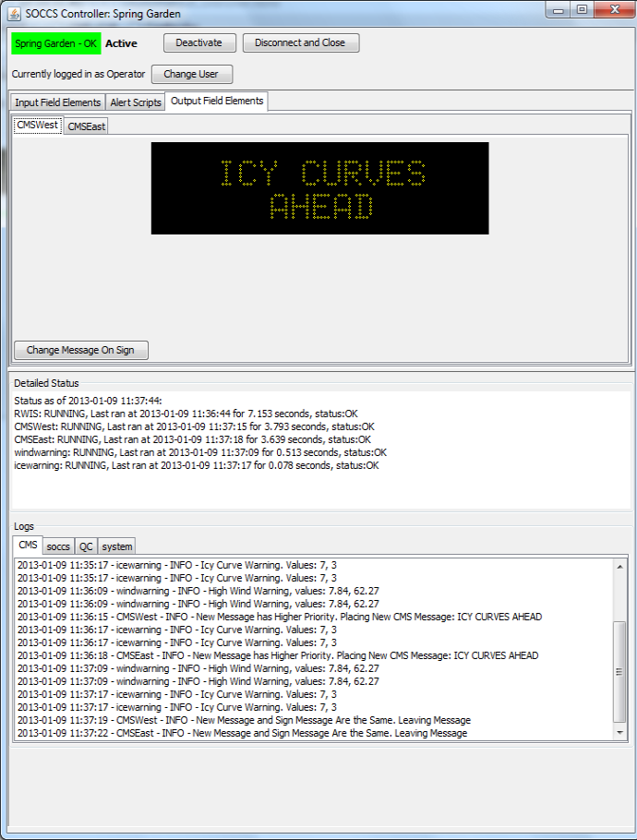Viewport: 637px width, 840px height.
Task: Select the Output Field Elements tab
Action: coord(217,102)
